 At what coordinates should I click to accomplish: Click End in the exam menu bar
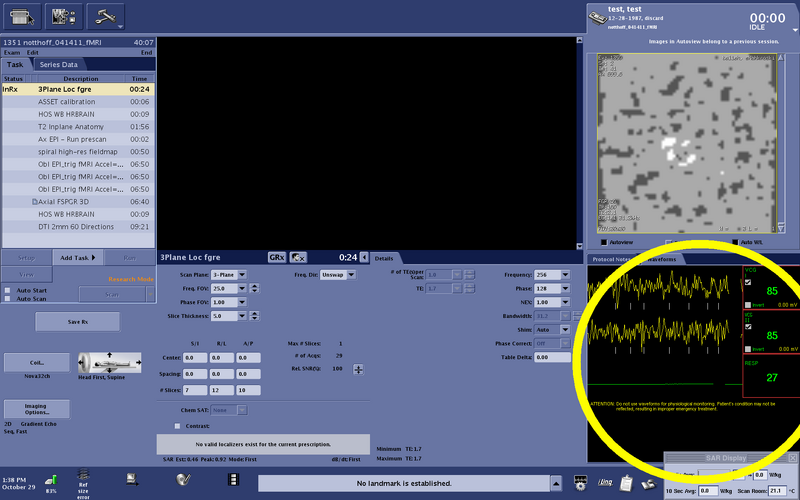click(x=146, y=53)
